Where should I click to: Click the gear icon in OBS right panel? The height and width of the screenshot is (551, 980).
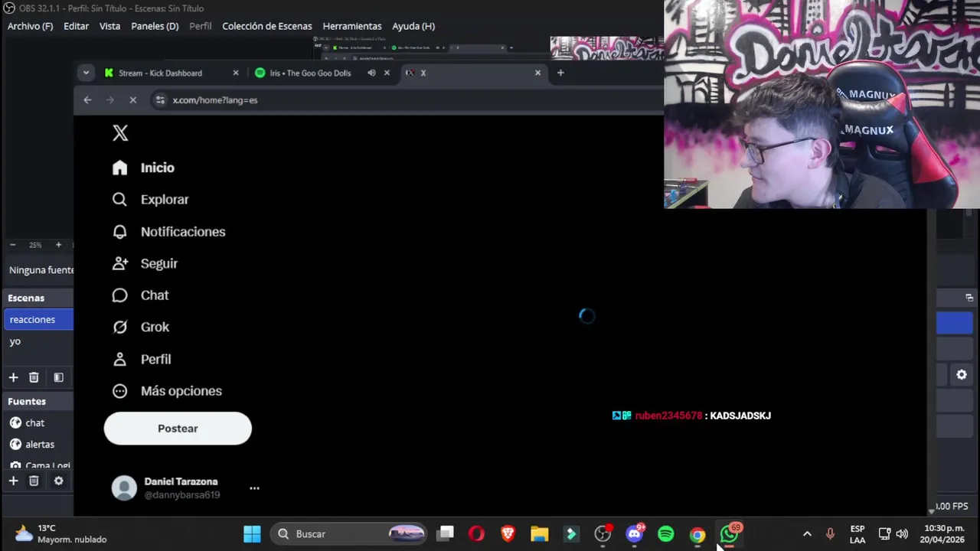(962, 375)
